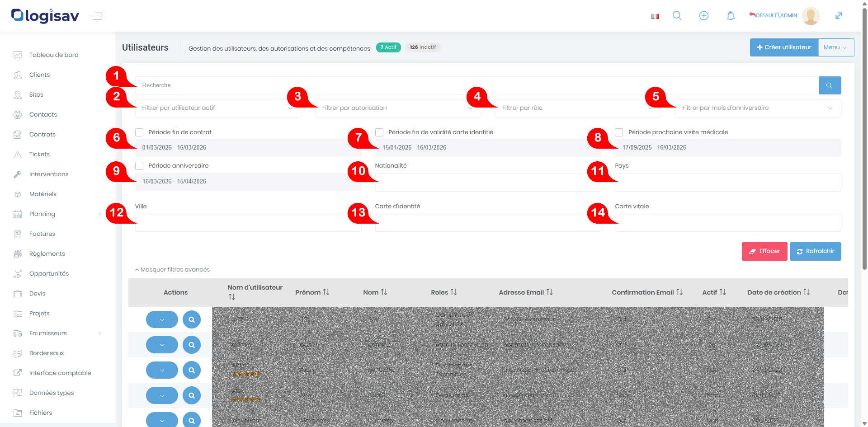Open the Menu dropdown button

coord(835,47)
